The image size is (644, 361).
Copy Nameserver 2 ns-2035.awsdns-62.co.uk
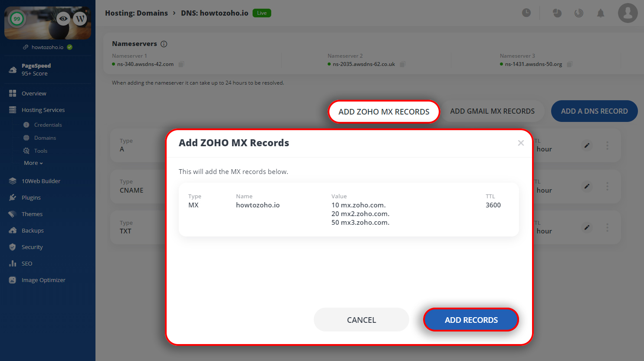403,64
